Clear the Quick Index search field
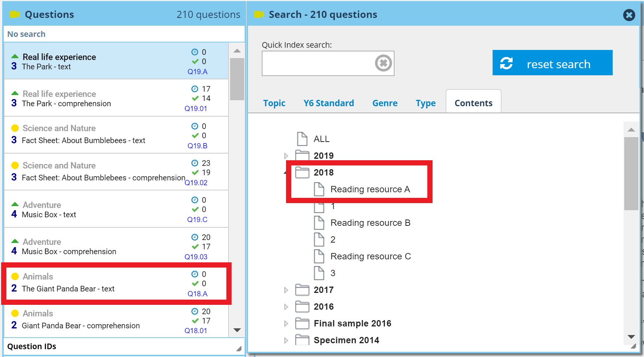 [383, 63]
